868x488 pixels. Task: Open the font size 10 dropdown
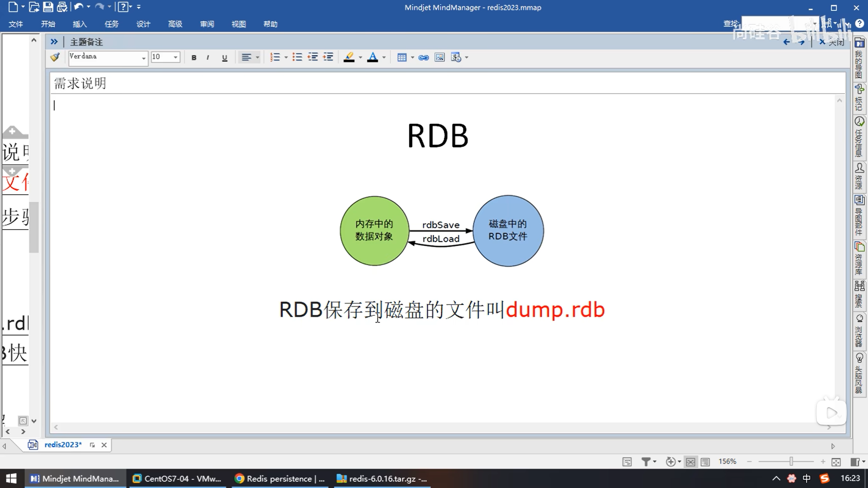(x=175, y=57)
